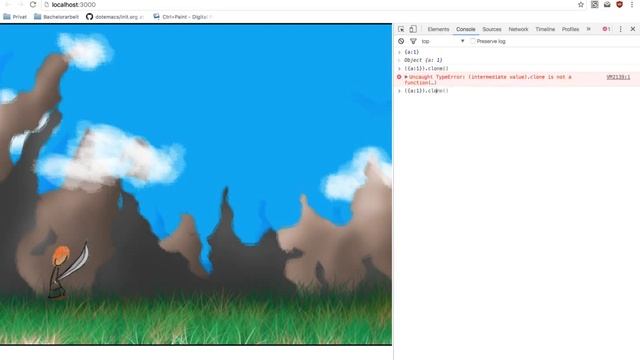Viewport: 640px width, 360px height.
Task: Clear the console log
Action: (401, 41)
